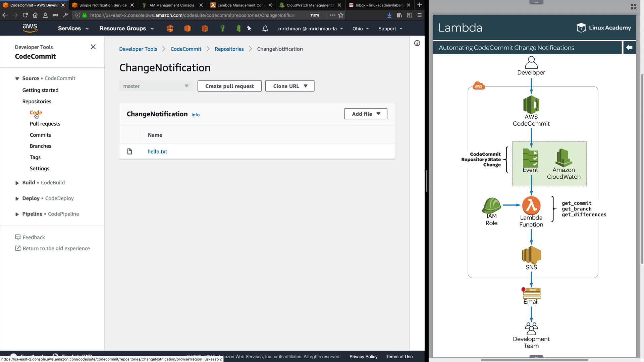
Task: Click the AWS logo home icon
Action: click(x=30, y=28)
